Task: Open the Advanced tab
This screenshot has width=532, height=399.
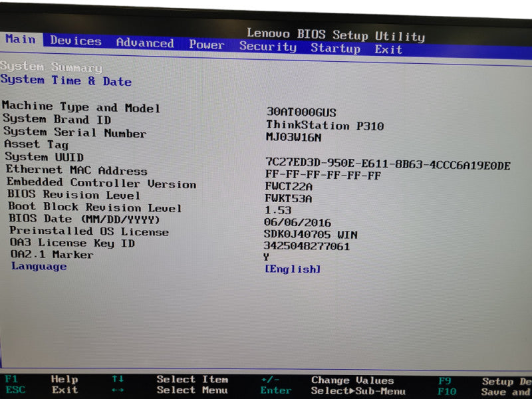Action: pyautogui.click(x=145, y=43)
